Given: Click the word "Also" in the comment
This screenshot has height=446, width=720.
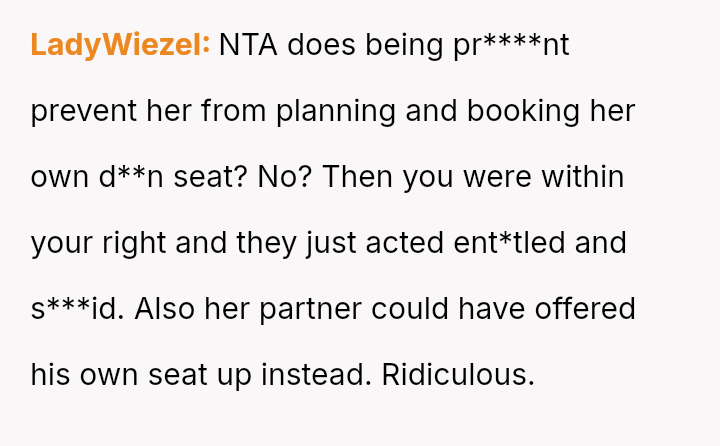Looking at the screenshot, I should 165,309.
